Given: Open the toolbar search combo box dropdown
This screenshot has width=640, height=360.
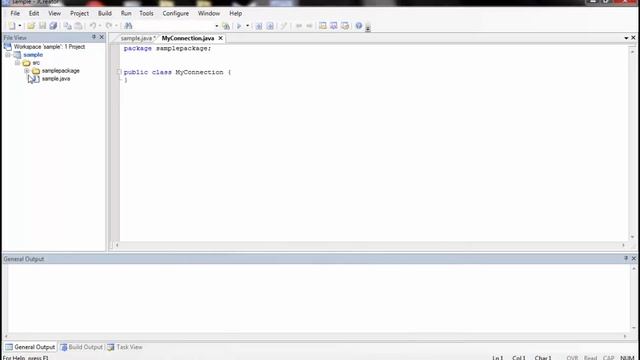Looking at the screenshot, I should 216,26.
